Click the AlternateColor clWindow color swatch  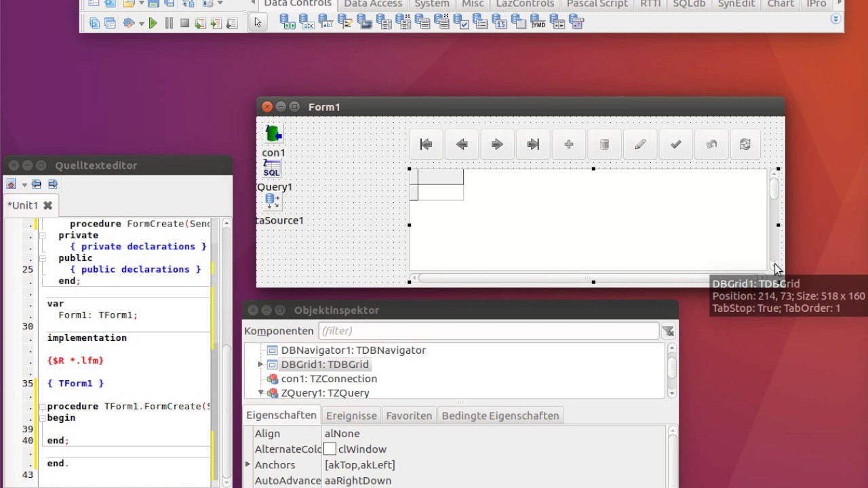point(330,449)
